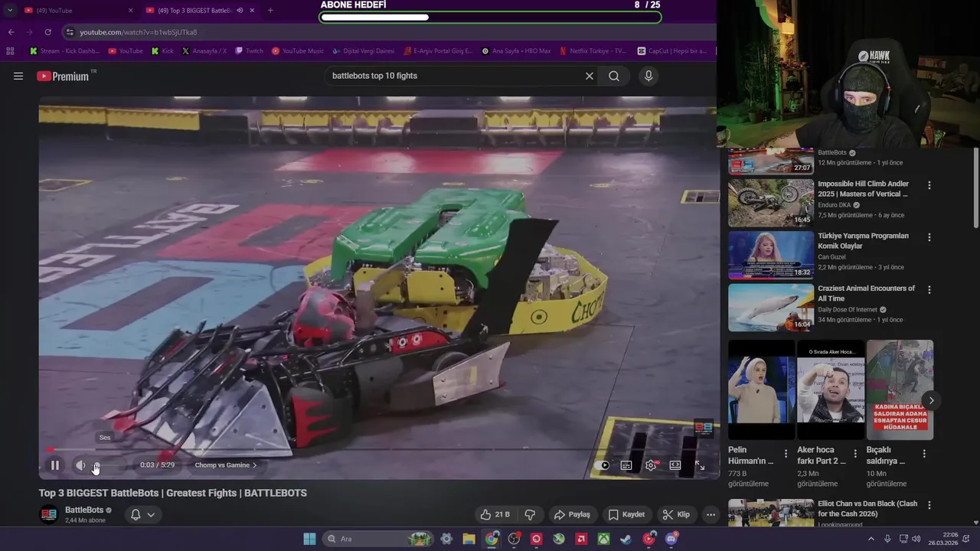This screenshot has height=551, width=980.
Task: Toggle autoplay switch in player
Action: 603,465
